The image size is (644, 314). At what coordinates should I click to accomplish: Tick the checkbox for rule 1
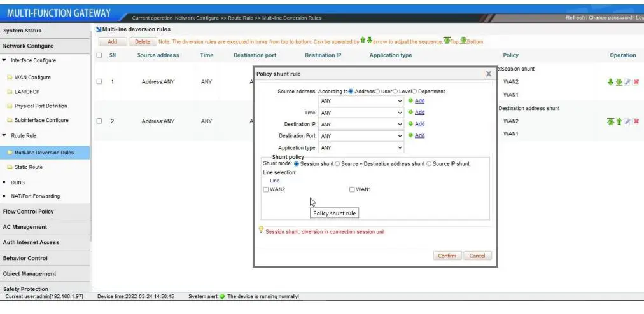coord(99,82)
